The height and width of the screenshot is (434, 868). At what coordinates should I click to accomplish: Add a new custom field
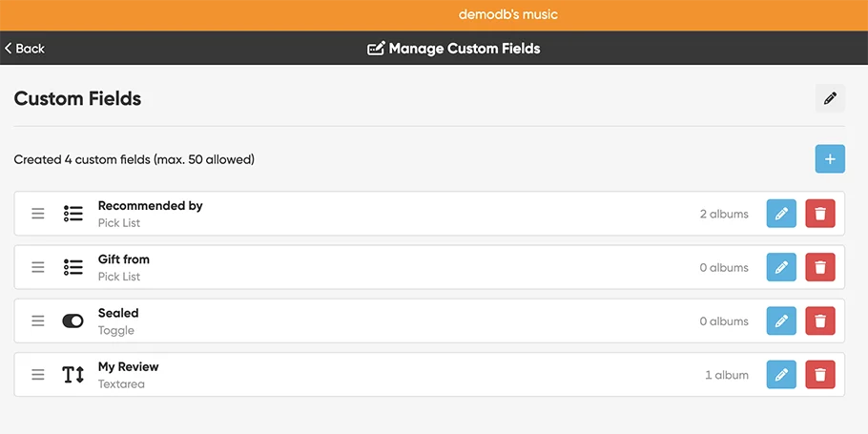(x=829, y=159)
